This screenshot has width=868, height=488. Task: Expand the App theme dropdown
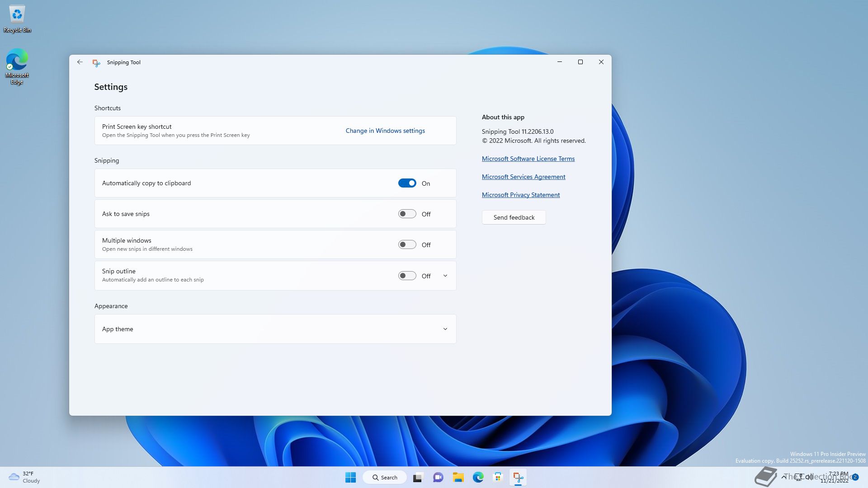click(x=275, y=329)
